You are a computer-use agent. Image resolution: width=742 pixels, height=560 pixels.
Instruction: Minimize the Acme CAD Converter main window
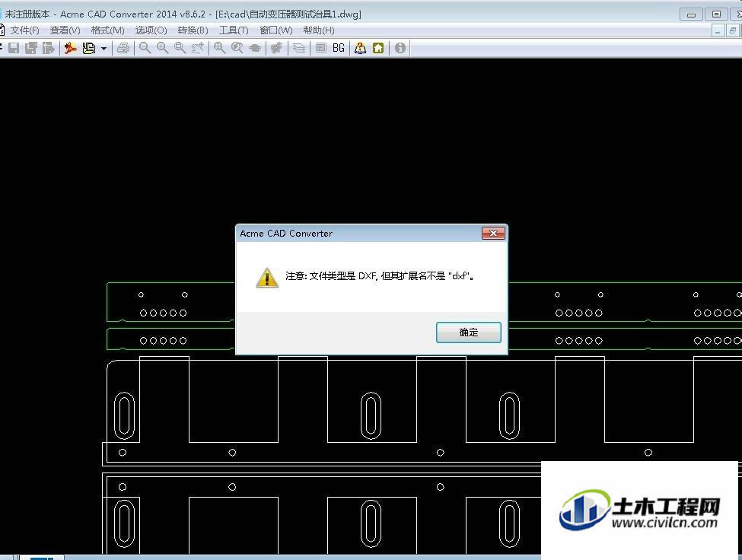(691, 14)
